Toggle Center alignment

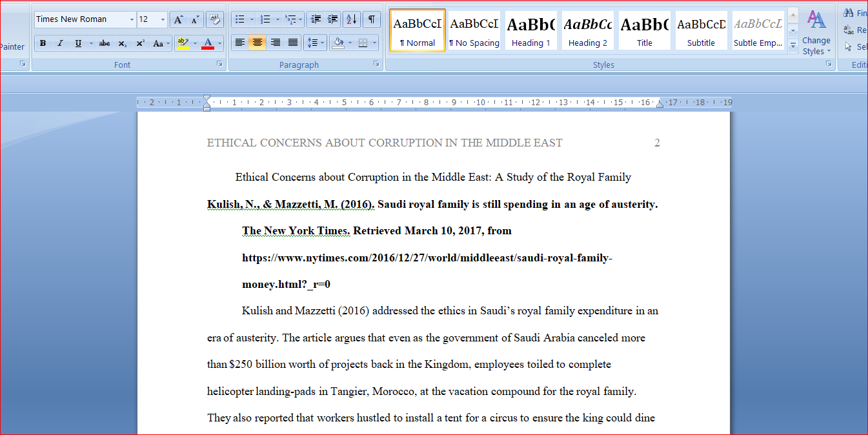257,43
